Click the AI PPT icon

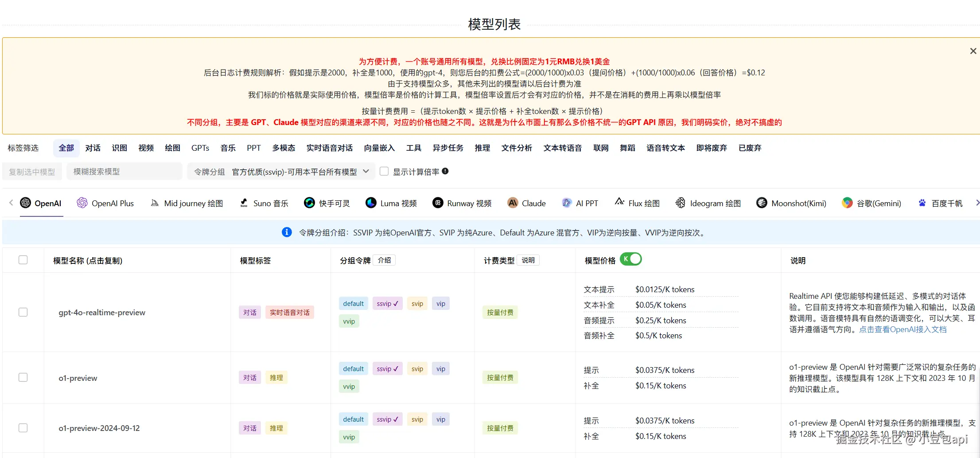point(567,203)
